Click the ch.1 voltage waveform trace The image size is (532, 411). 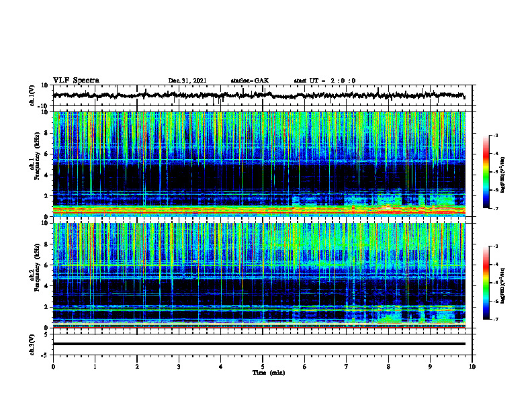[x=259, y=95]
